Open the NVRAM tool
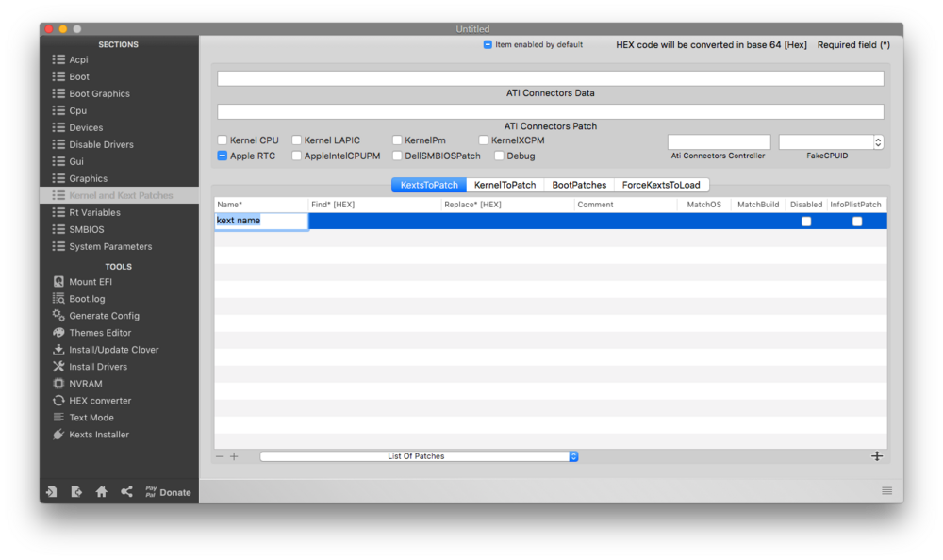The width and height of the screenshot is (943, 560). point(85,384)
